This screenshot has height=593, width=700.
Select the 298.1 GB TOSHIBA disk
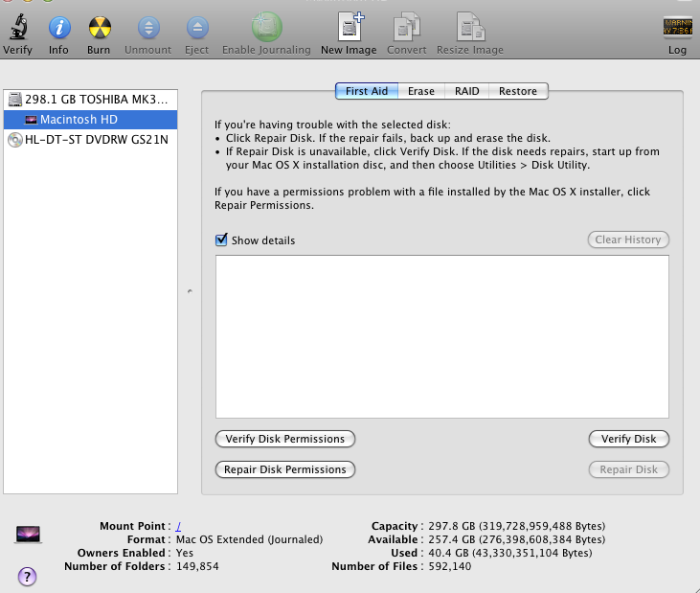pos(90,99)
